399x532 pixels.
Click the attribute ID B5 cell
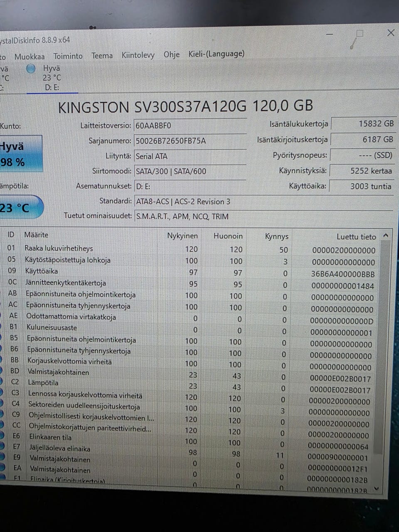click(x=14, y=338)
